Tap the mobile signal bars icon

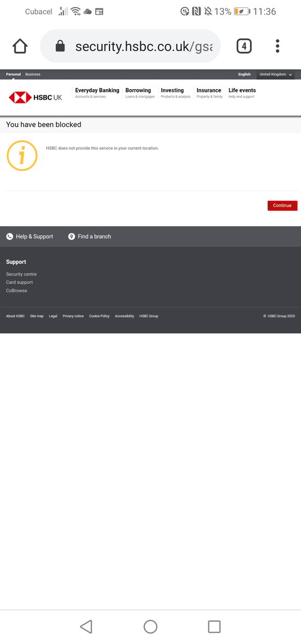63,11
